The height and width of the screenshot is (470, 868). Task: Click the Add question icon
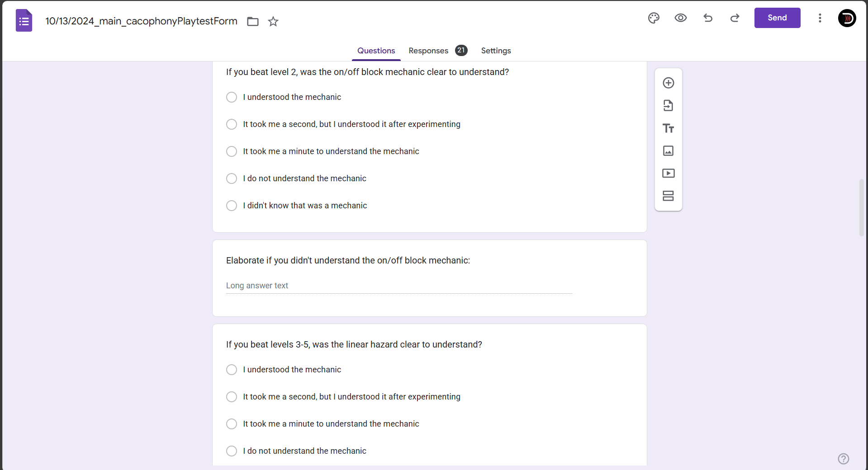coord(668,83)
